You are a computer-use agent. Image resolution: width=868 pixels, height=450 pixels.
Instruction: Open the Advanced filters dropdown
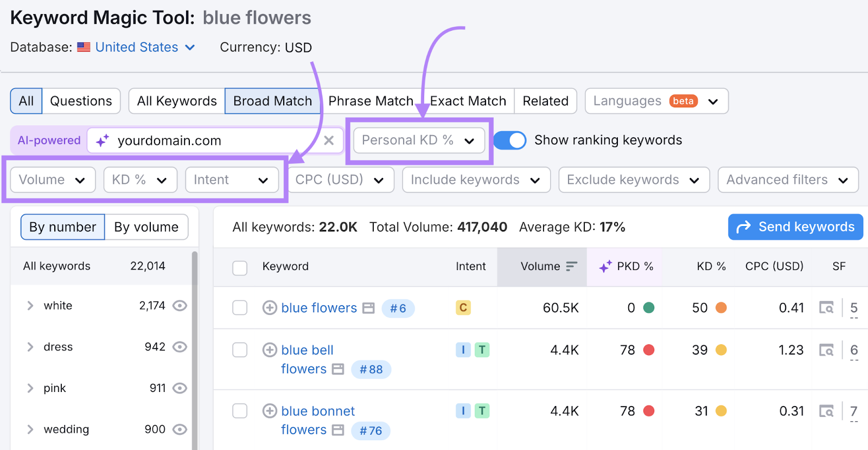tap(788, 179)
